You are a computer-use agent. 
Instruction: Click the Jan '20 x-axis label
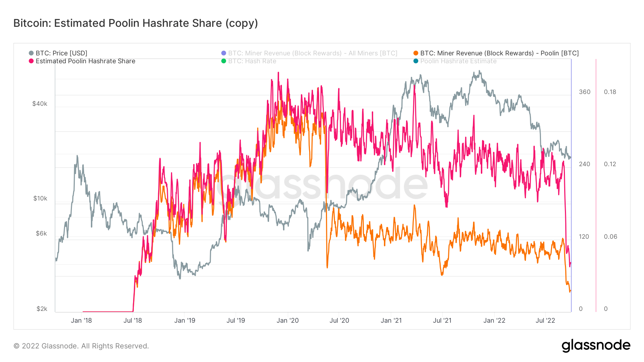(x=288, y=321)
